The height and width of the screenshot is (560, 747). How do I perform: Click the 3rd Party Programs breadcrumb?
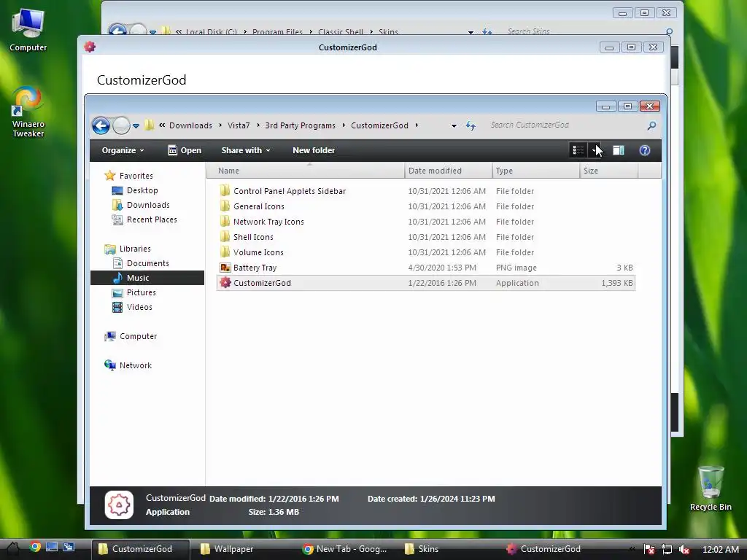(300, 125)
